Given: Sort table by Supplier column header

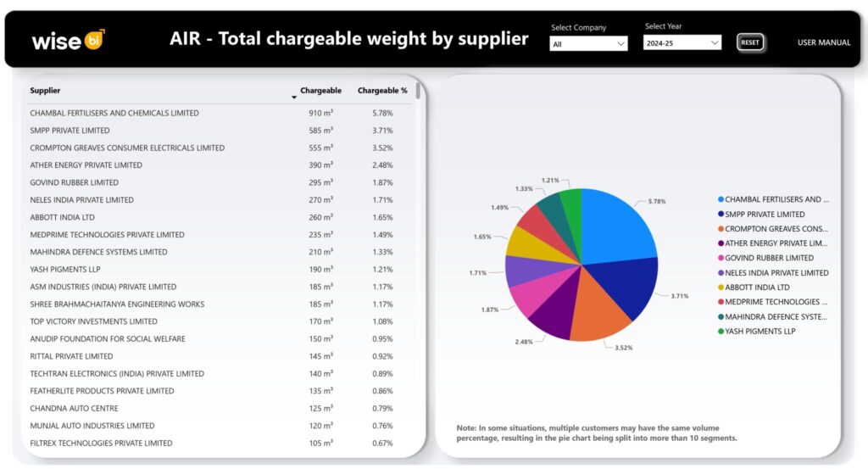Looking at the screenshot, I should point(46,91).
